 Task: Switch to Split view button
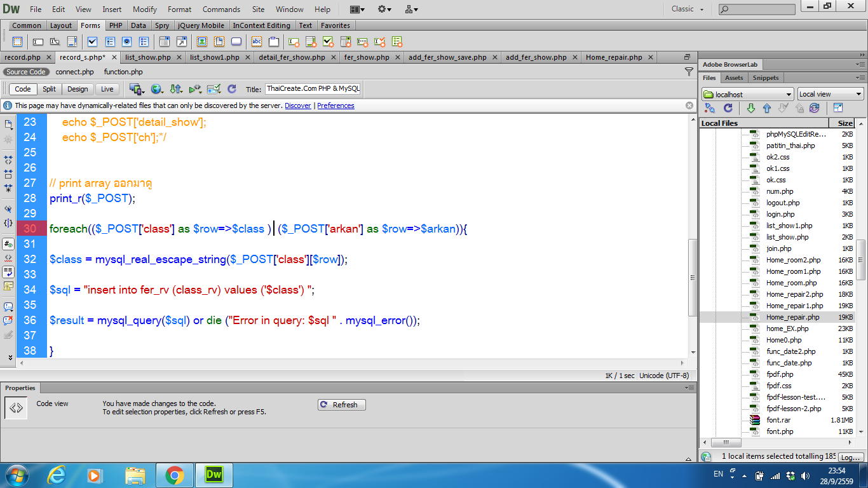pos(49,89)
